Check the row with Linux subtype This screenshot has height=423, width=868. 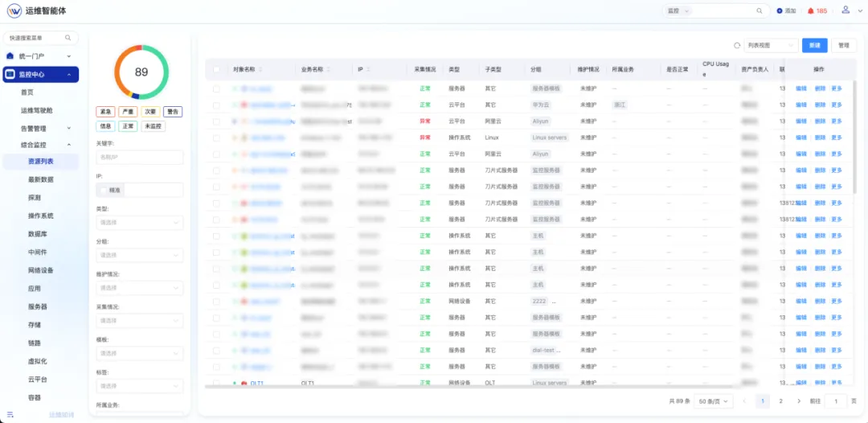tap(216, 138)
